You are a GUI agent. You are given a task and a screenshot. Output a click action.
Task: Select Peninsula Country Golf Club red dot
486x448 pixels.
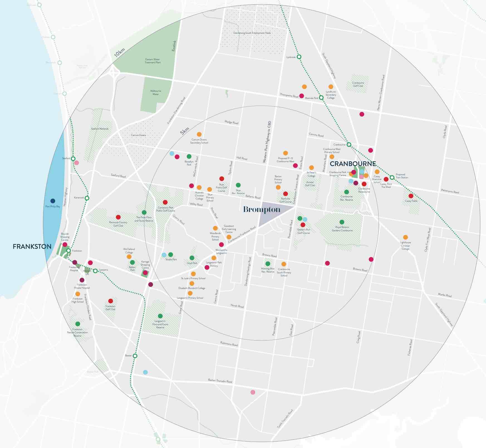(118, 217)
